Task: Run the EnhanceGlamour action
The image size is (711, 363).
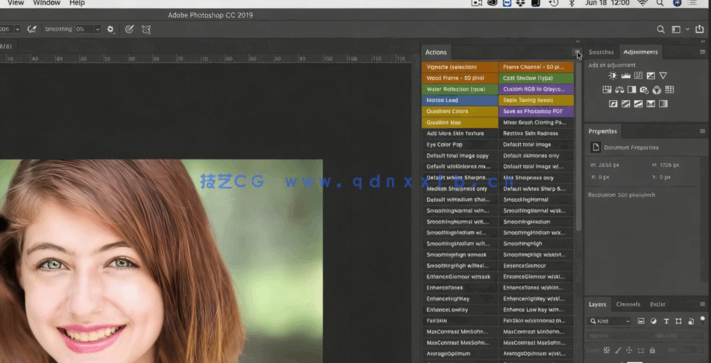Action: (x=536, y=266)
